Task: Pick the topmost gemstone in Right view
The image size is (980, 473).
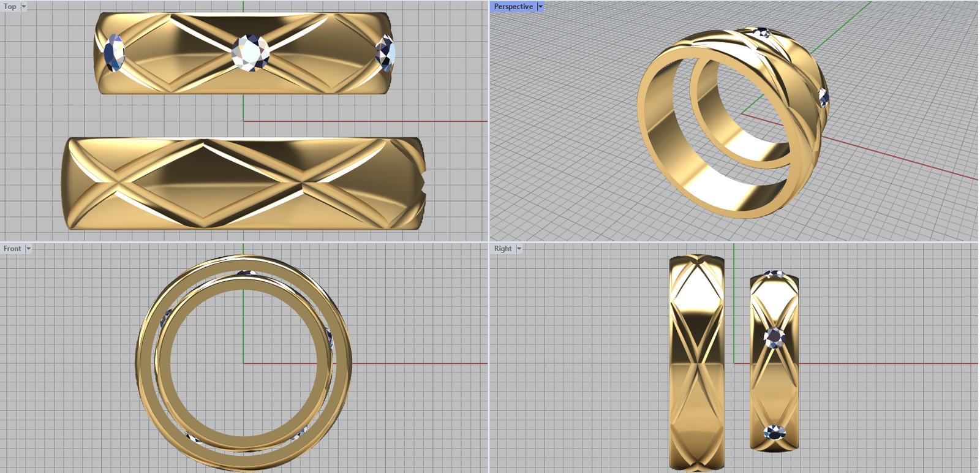Action: (x=774, y=274)
